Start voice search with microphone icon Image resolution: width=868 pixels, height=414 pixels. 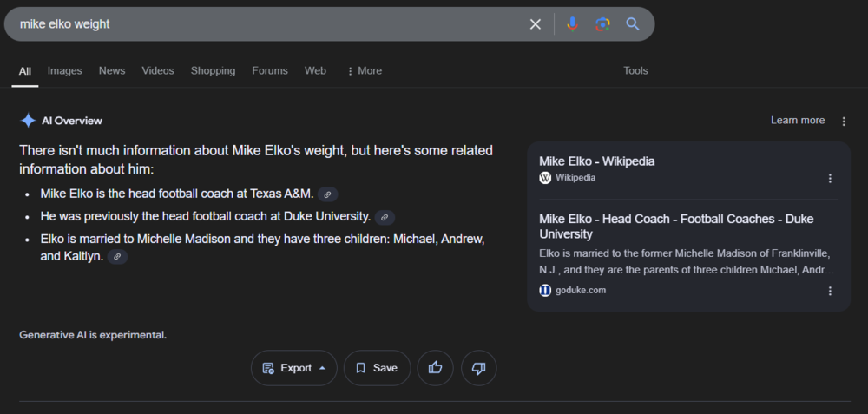572,24
